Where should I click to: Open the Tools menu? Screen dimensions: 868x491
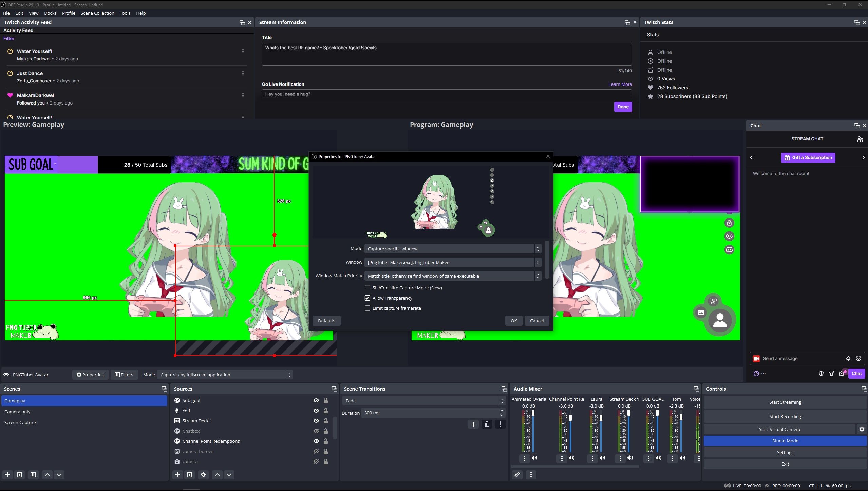pyautogui.click(x=125, y=13)
